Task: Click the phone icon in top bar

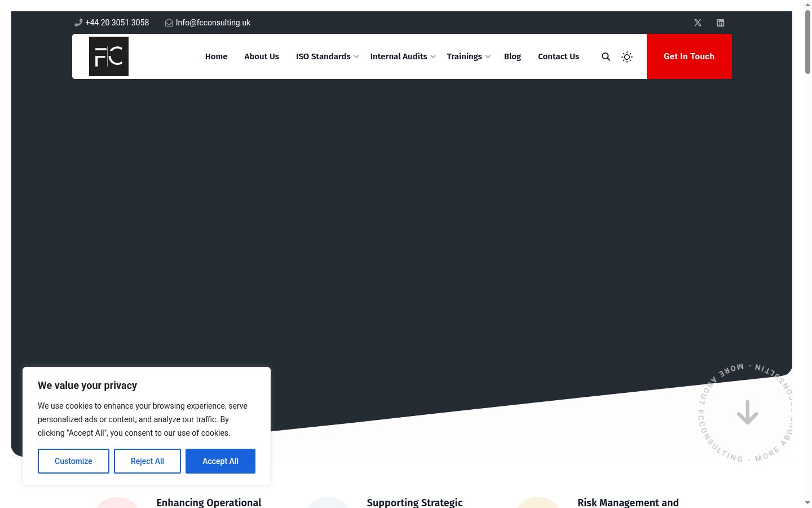Action: [78, 23]
